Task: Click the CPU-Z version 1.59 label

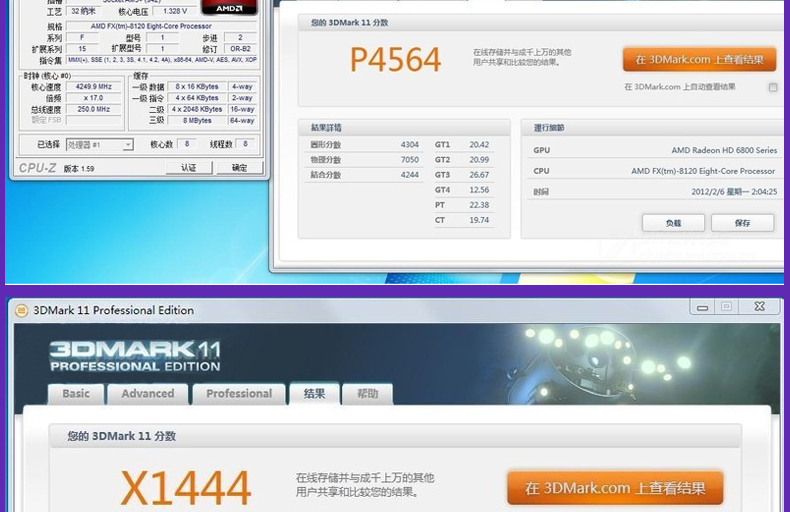Action: click(79, 169)
